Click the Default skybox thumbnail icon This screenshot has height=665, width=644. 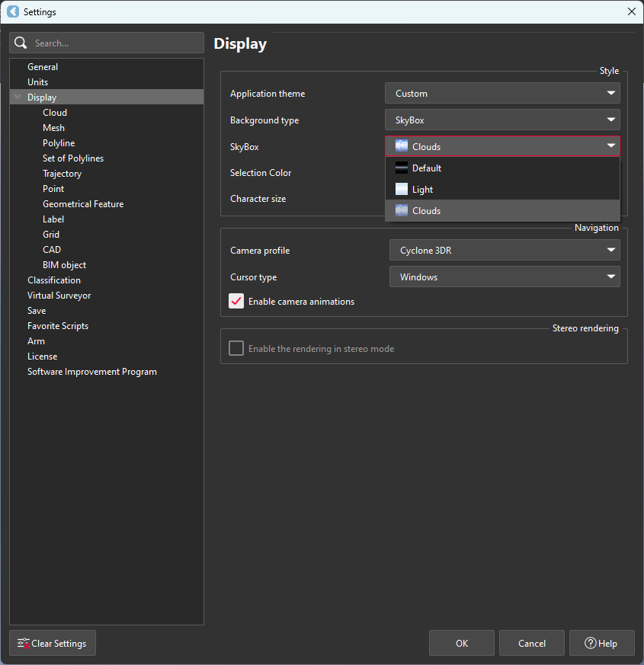click(x=402, y=168)
